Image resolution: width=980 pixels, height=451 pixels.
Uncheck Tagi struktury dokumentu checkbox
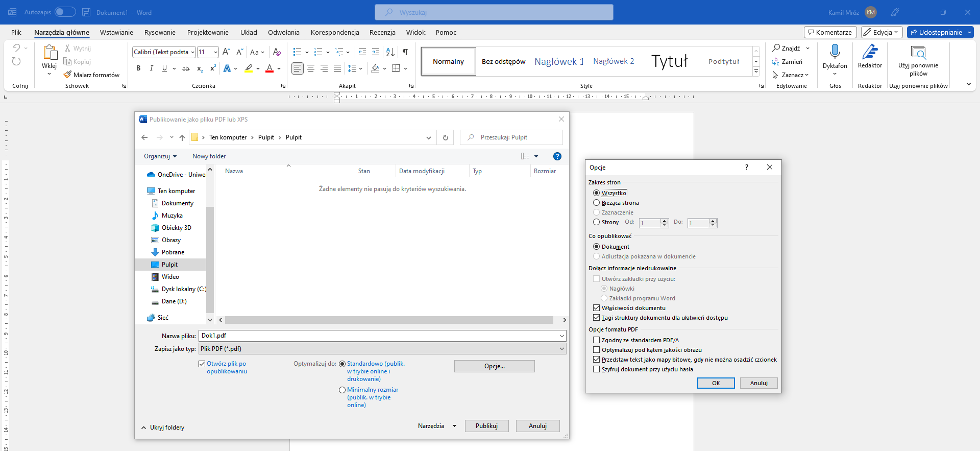pos(596,318)
